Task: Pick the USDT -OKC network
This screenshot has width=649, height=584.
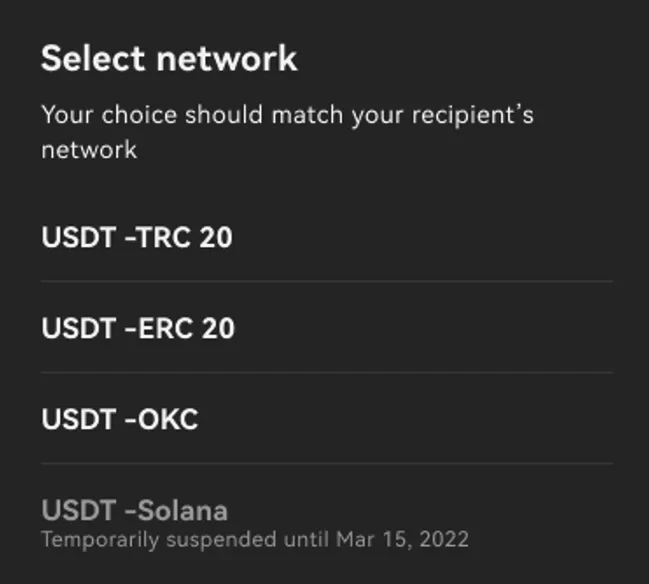Action: [120, 419]
